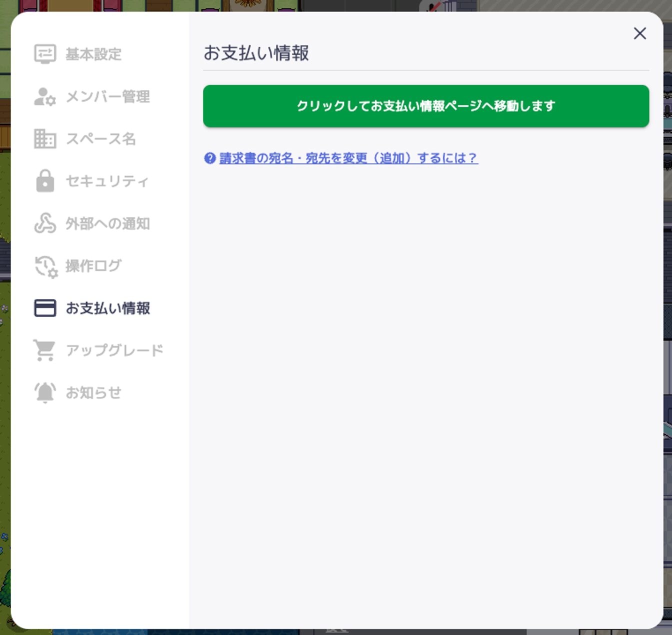Show the お知らせ notifications section

click(x=93, y=392)
